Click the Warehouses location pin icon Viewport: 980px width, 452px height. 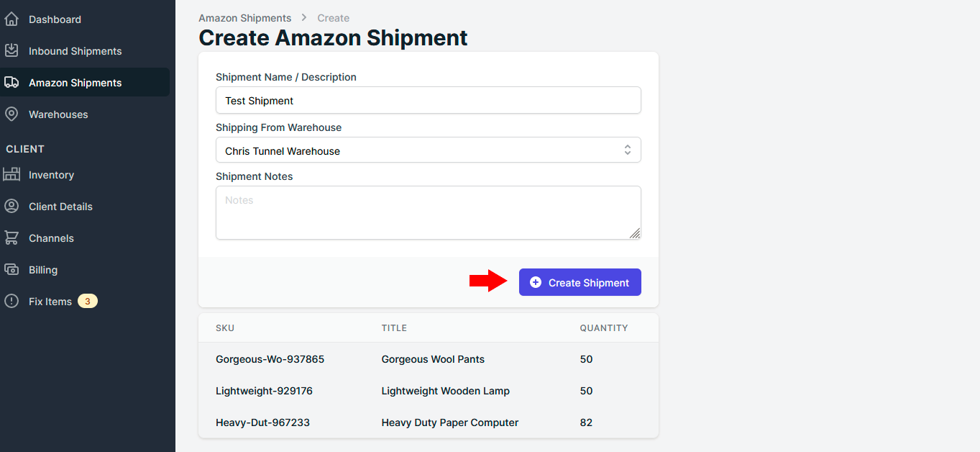[x=12, y=114]
